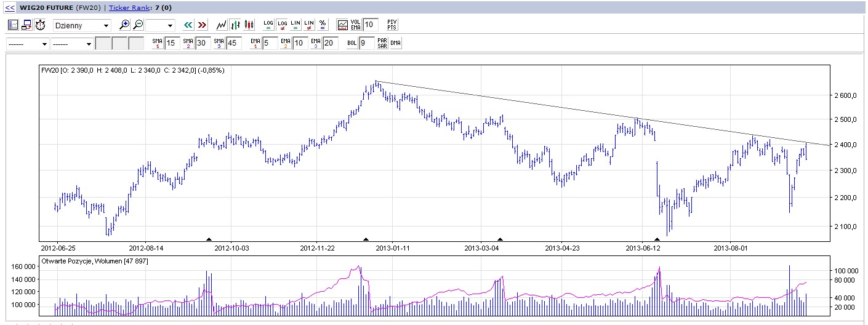
Task: Click the SMA 2 period field showing 30
Action: click(x=203, y=44)
